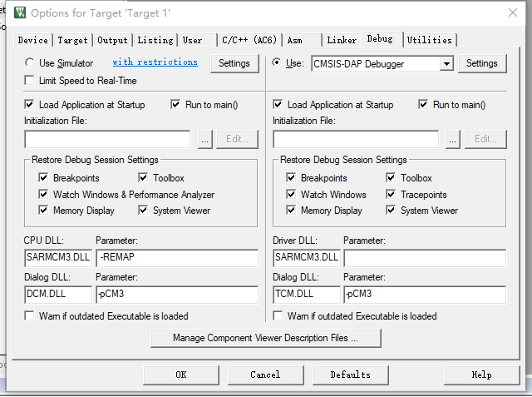This screenshot has width=532, height=397.
Task: Toggle simulator Toolbox checkbox
Action: [x=143, y=177]
